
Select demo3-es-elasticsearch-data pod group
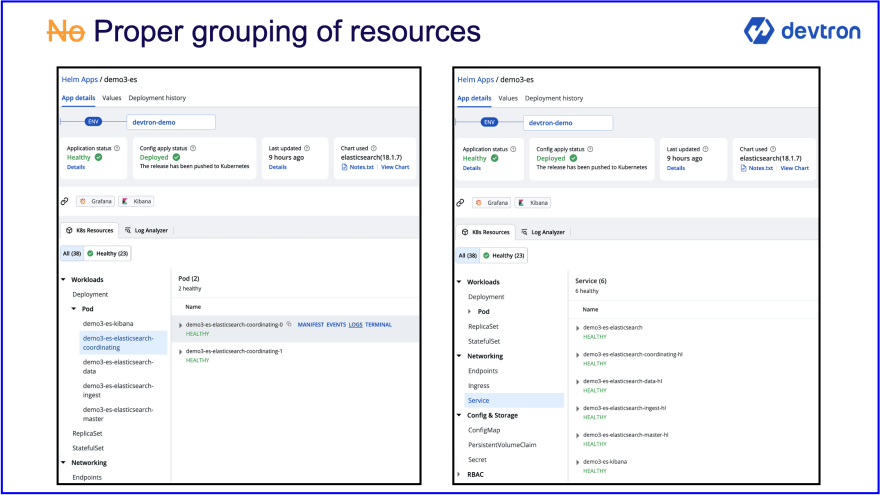point(118,366)
